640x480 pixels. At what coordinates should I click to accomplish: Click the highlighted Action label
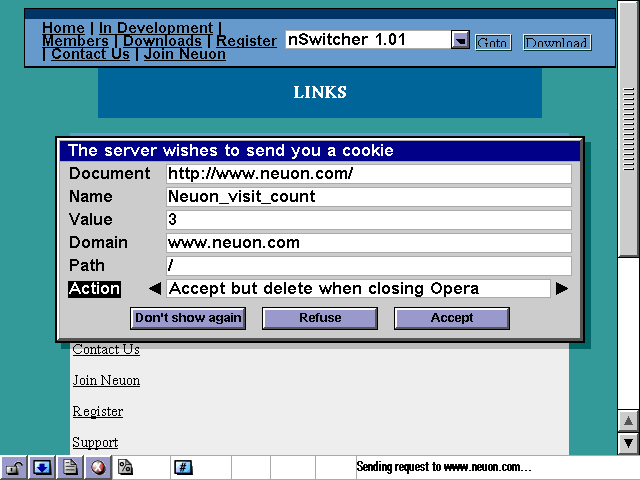pyautogui.click(x=94, y=289)
